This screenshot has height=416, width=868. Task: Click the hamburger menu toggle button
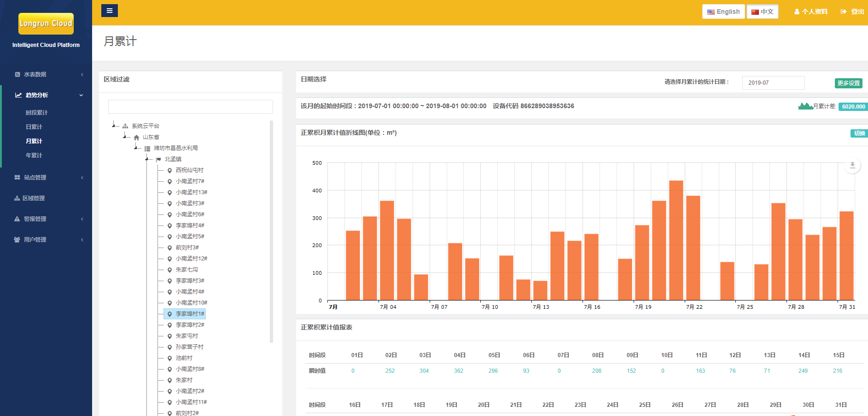pyautogui.click(x=110, y=11)
